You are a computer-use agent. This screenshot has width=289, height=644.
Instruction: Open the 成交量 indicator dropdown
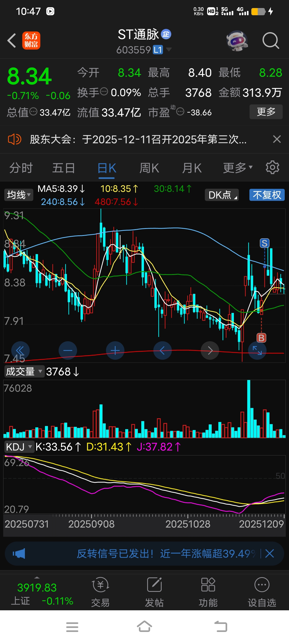click(24, 371)
